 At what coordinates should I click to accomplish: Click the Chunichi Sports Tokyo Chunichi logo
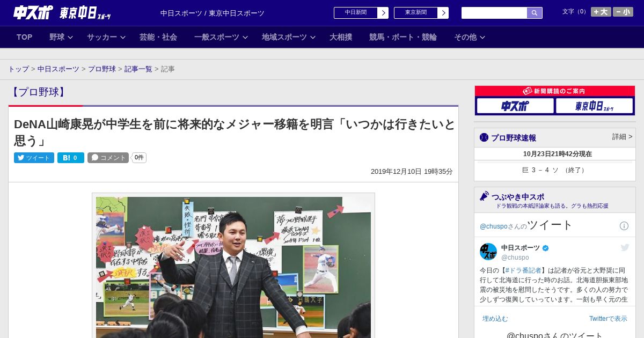pyautogui.click(x=62, y=12)
